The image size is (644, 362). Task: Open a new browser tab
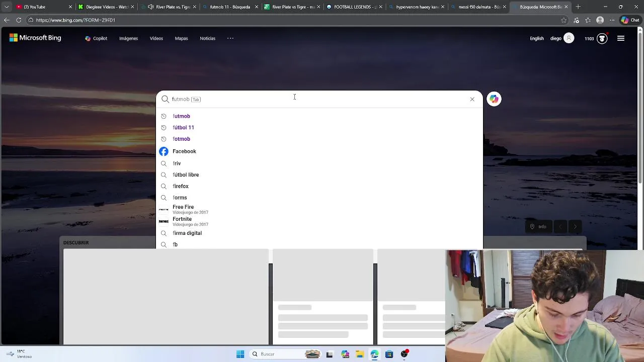point(578,7)
